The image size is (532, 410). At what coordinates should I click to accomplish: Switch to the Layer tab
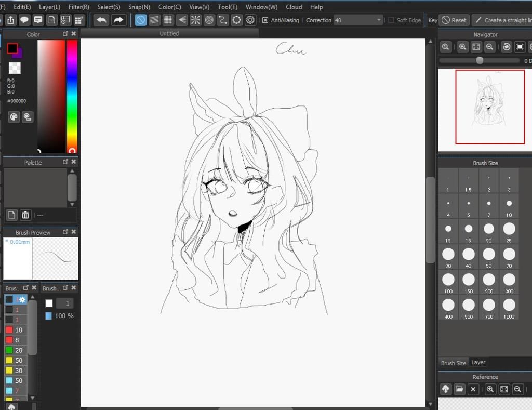point(478,363)
